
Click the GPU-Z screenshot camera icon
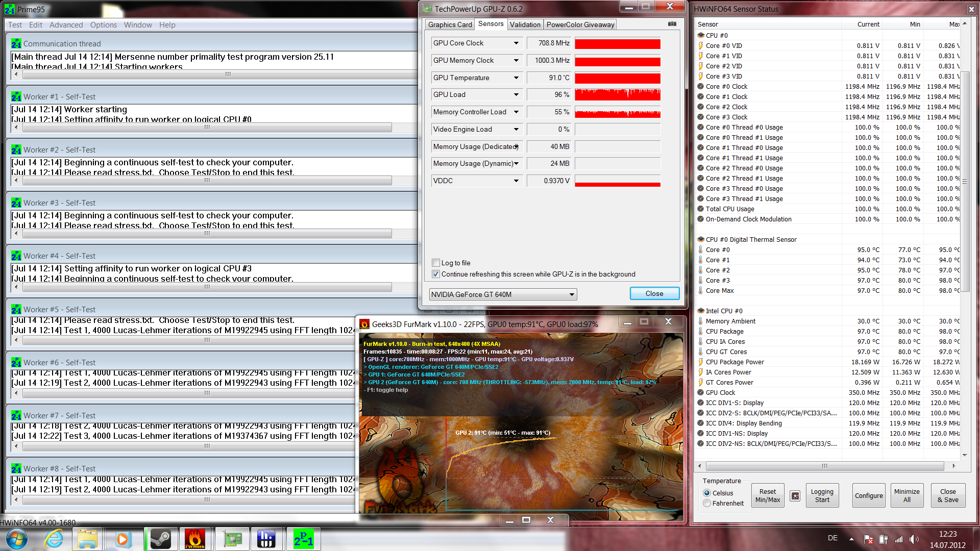pyautogui.click(x=672, y=24)
